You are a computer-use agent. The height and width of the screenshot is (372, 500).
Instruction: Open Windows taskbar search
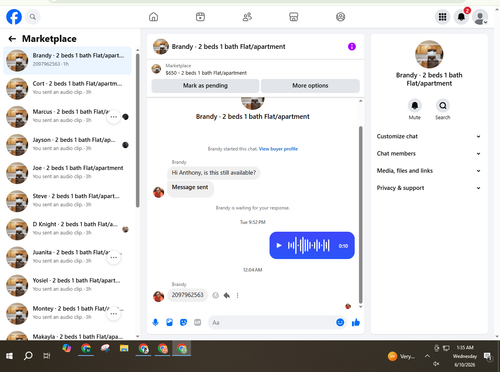tap(28, 356)
